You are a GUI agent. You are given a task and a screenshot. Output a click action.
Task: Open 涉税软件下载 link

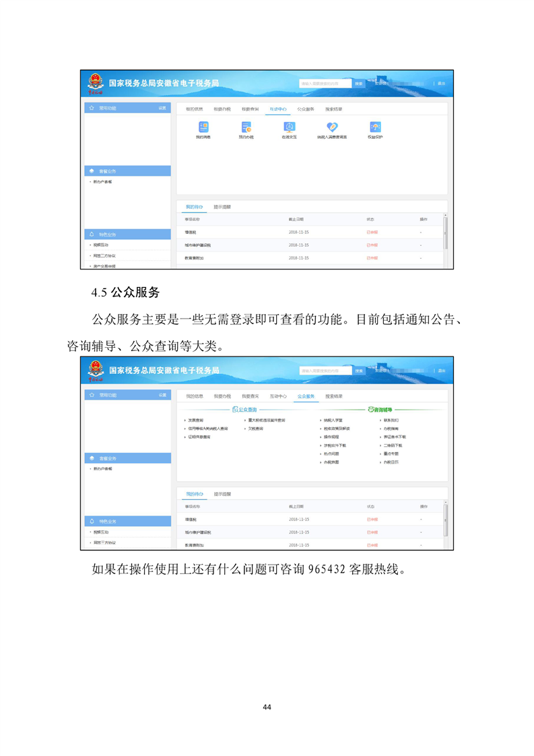[335, 445]
